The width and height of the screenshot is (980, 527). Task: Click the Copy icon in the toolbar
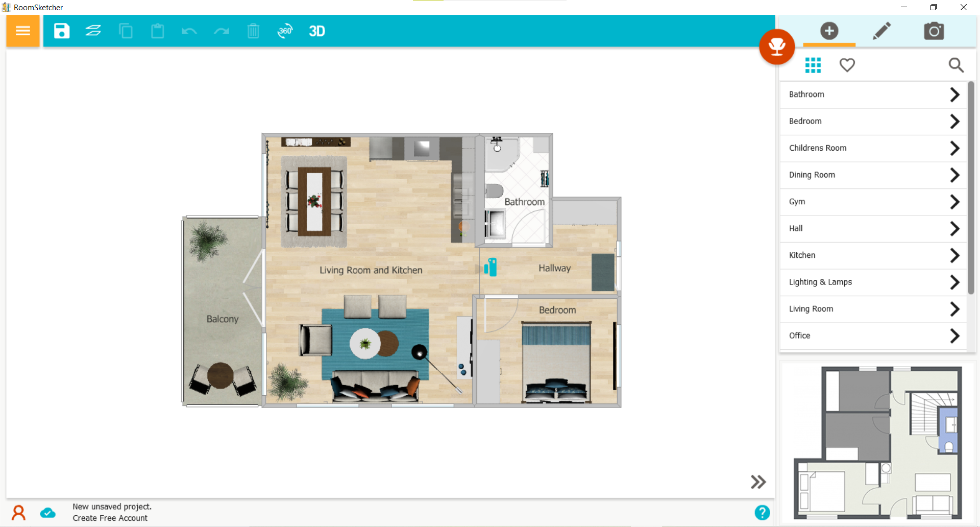pos(126,31)
